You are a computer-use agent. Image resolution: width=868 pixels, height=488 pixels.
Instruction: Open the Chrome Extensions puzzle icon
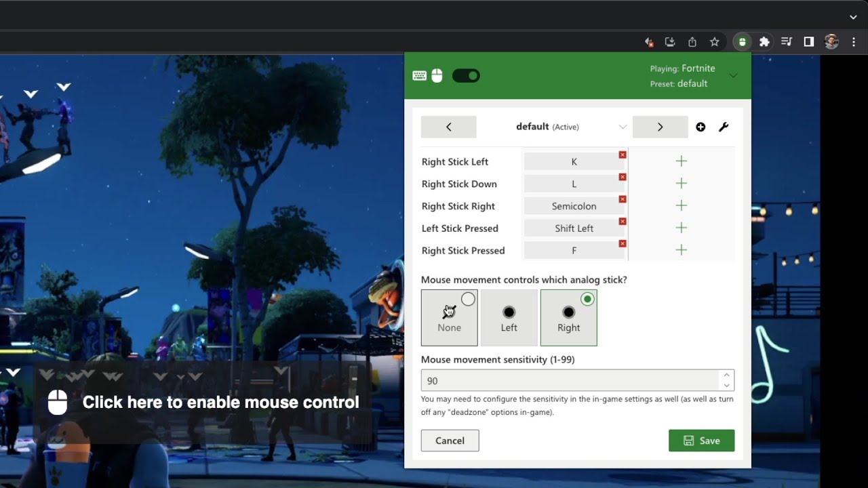[764, 42]
